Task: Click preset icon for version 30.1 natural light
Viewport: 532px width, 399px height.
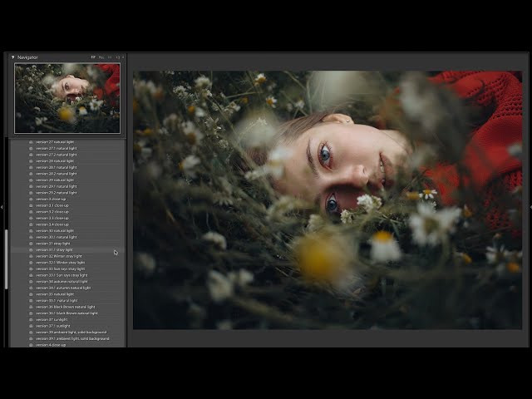Action: (31, 237)
